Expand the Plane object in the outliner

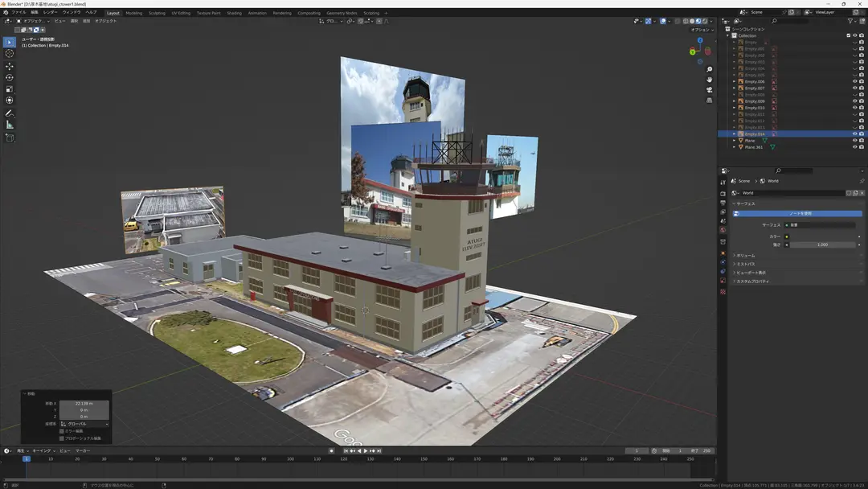coord(735,141)
